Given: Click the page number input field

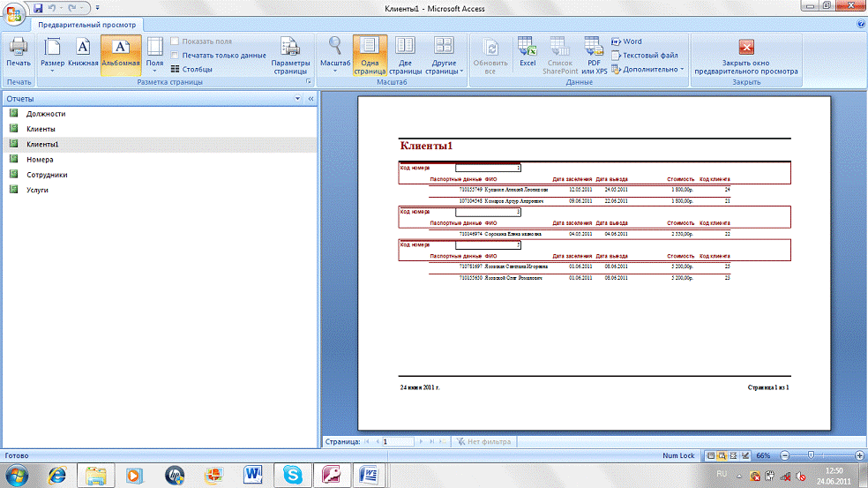Looking at the screenshot, I should pyautogui.click(x=398, y=441).
